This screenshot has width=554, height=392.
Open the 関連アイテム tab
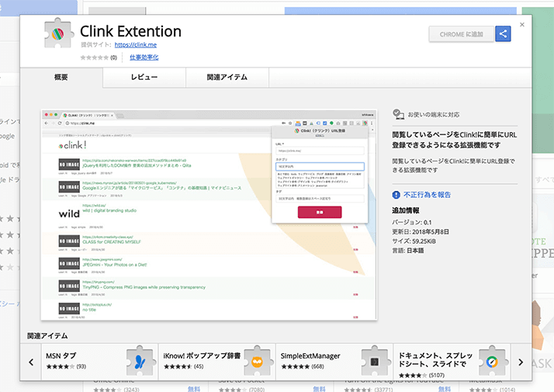pos(227,77)
